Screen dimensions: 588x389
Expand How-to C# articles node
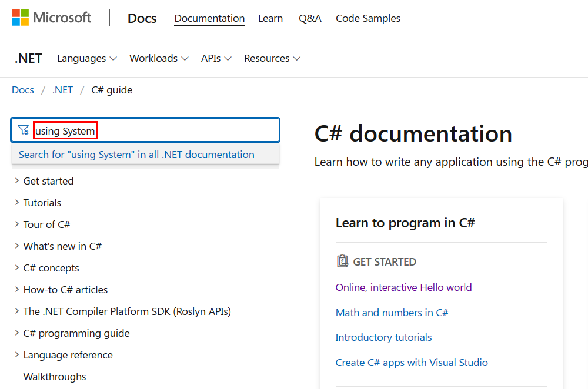coord(61,290)
